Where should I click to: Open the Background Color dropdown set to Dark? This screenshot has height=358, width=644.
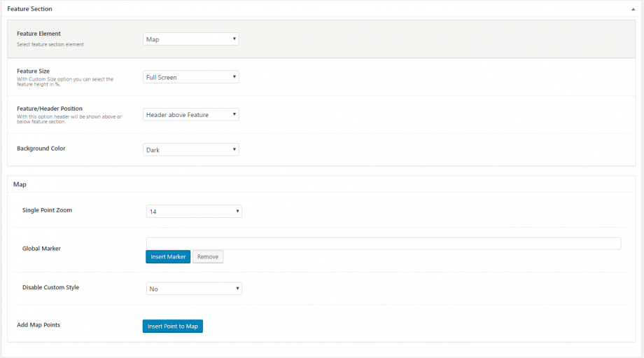pos(190,150)
